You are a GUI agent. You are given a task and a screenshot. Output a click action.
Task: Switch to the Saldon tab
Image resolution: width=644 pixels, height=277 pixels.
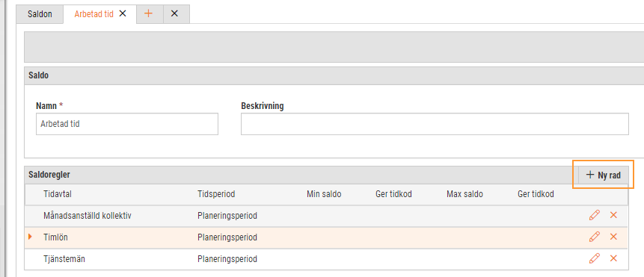point(40,14)
